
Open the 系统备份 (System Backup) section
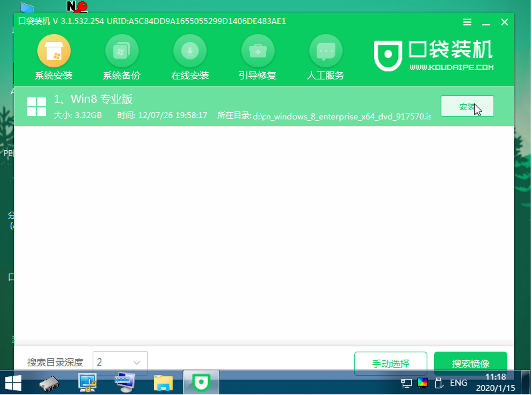click(121, 57)
